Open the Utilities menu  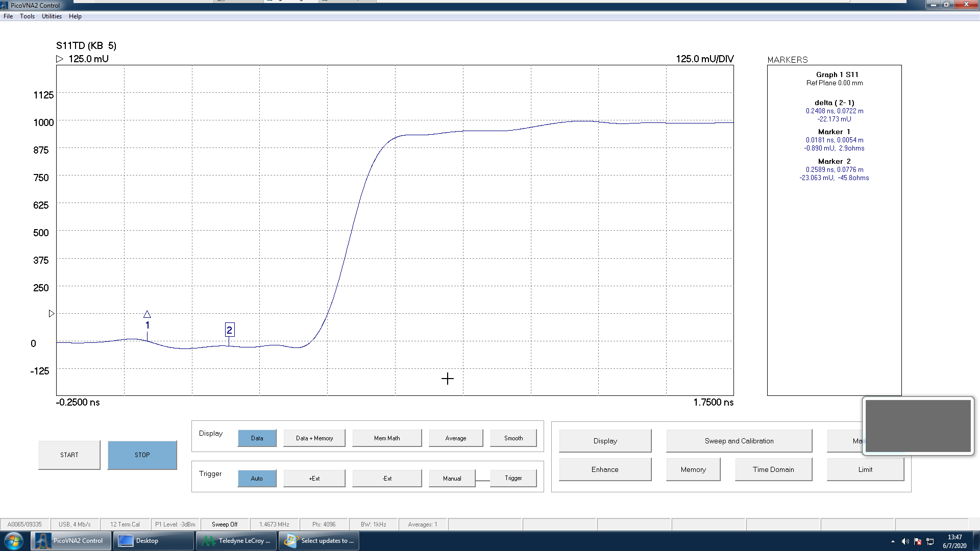52,16
